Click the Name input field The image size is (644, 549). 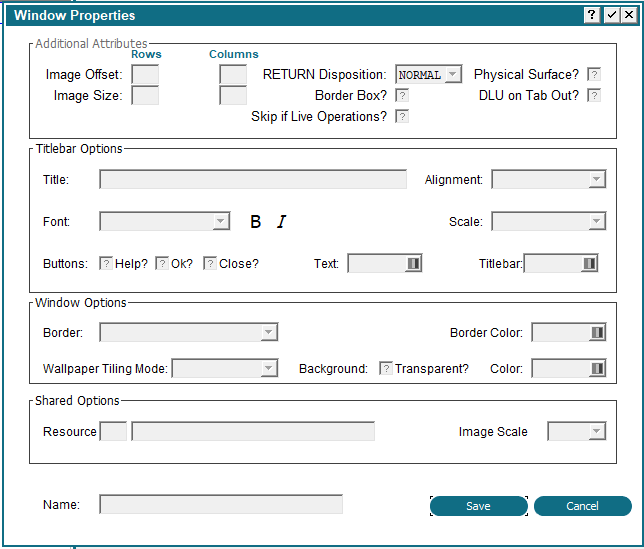pos(221,504)
